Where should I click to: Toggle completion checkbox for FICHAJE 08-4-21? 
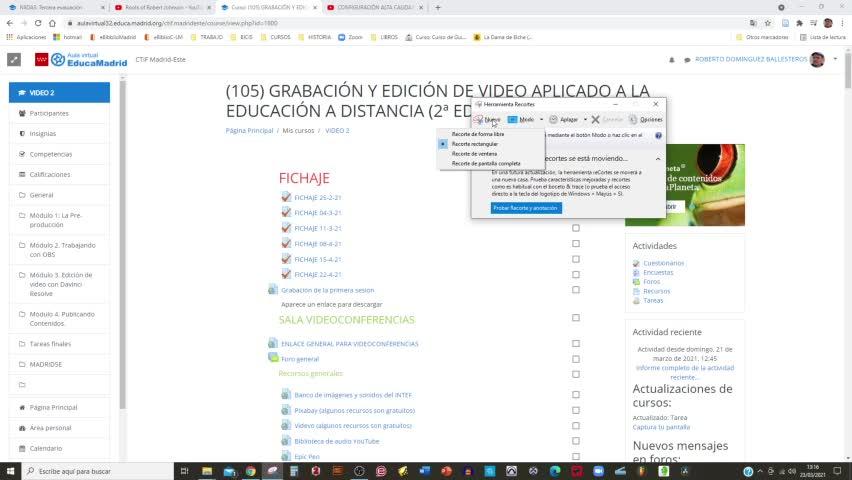[x=575, y=244]
